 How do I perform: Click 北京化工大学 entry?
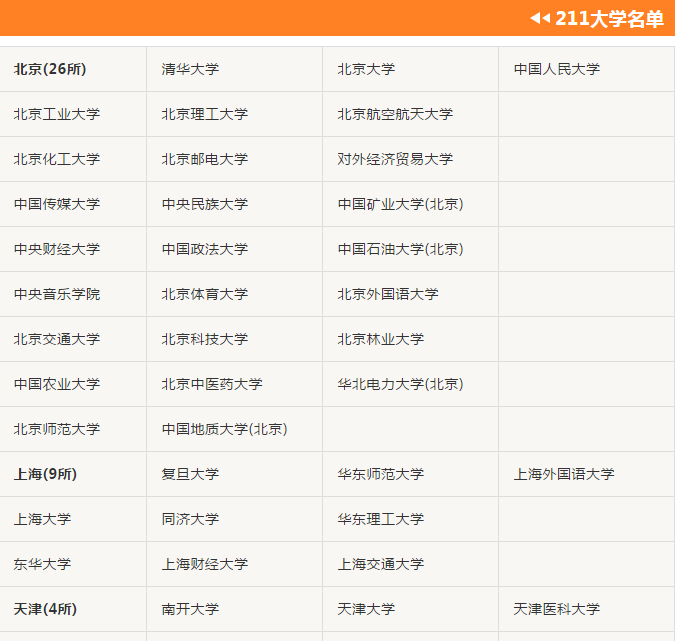pyautogui.click(x=57, y=159)
